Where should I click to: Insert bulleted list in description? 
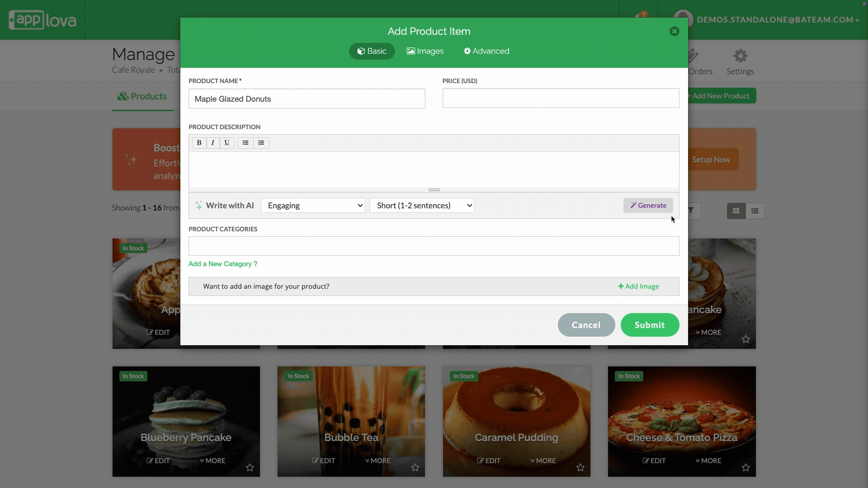(245, 143)
